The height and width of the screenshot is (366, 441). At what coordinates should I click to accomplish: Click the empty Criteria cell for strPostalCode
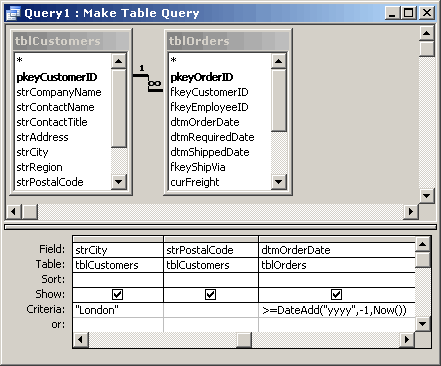click(211, 310)
